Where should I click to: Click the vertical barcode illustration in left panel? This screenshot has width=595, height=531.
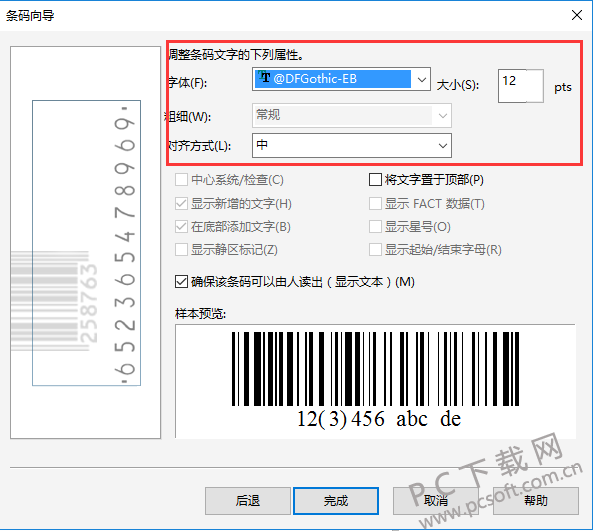tap(86, 243)
